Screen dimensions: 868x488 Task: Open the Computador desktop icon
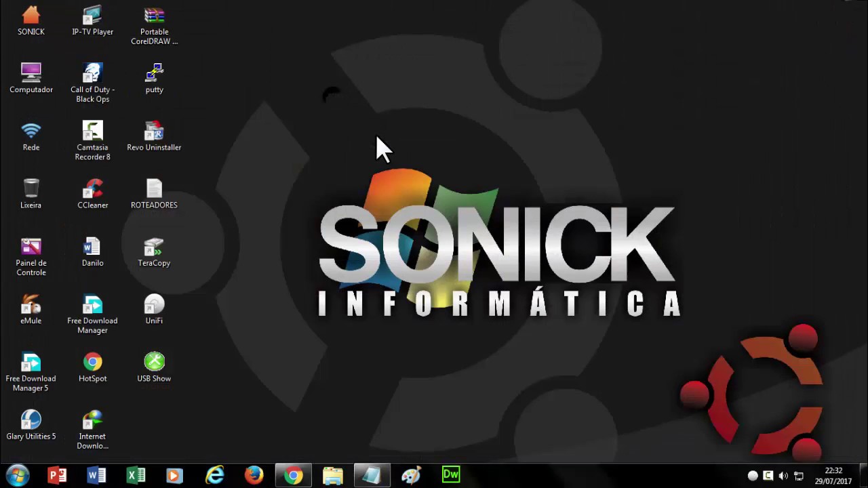pos(31,78)
